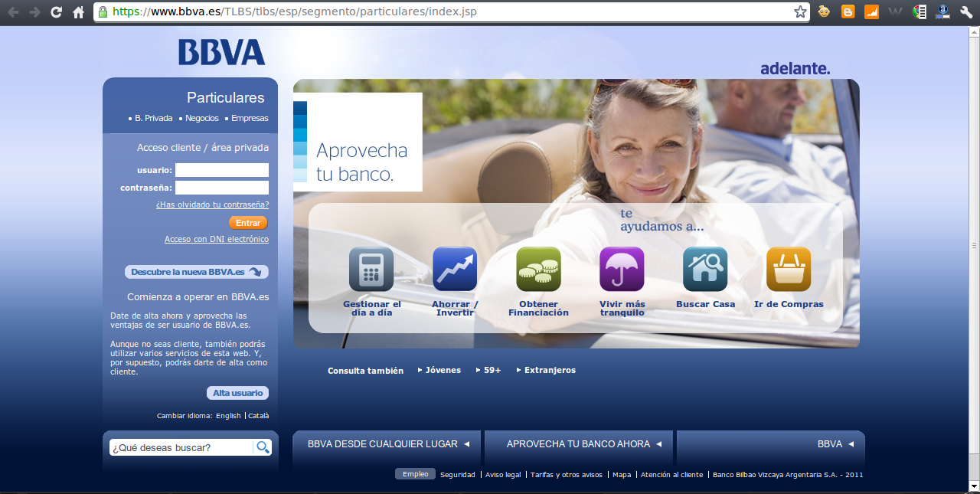The height and width of the screenshot is (494, 980).
Task: Open Tarifas y otros avisos link
Action: [x=567, y=475]
